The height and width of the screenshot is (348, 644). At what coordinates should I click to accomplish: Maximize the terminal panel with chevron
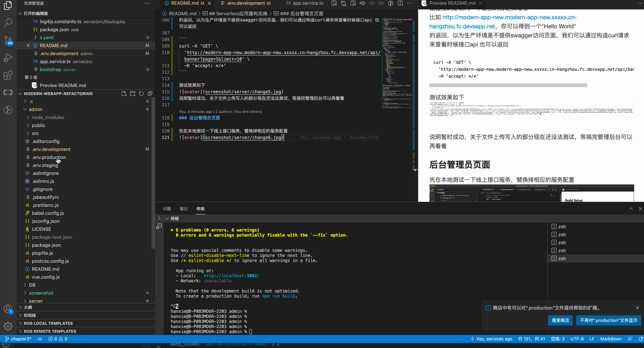[x=631, y=209]
